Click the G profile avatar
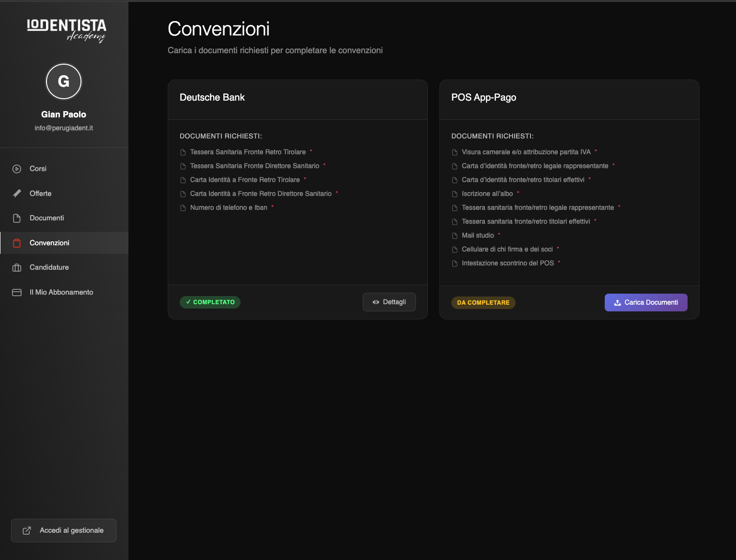 [x=64, y=81]
